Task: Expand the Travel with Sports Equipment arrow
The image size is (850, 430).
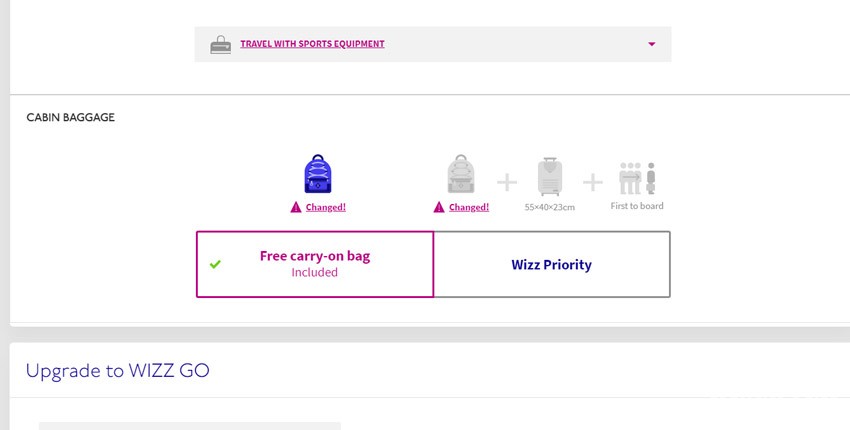Action: click(x=652, y=44)
